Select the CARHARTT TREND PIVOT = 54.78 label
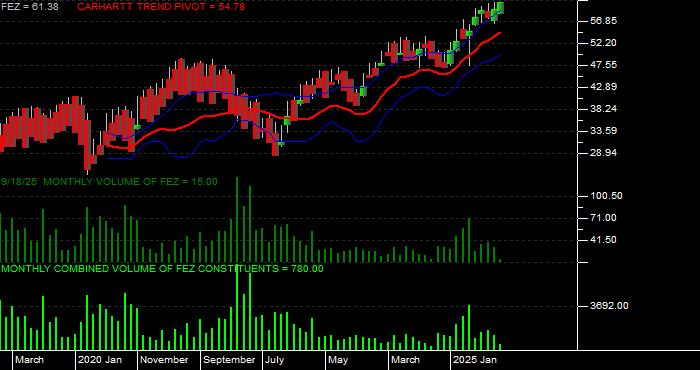700x370 pixels. 161,6
